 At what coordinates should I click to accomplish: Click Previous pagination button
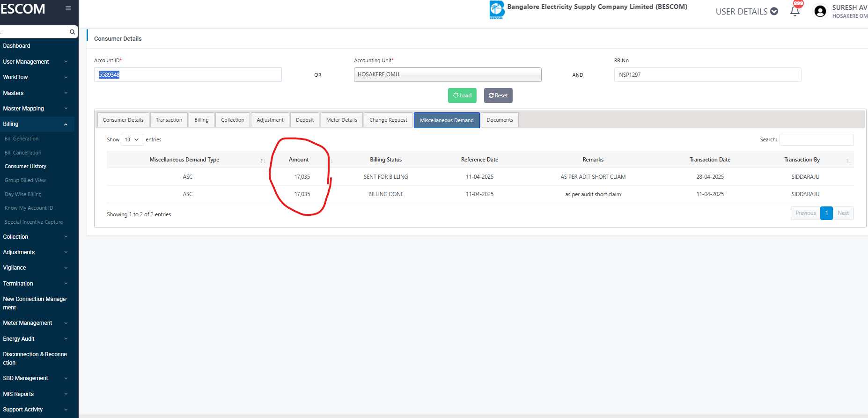coord(805,213)
